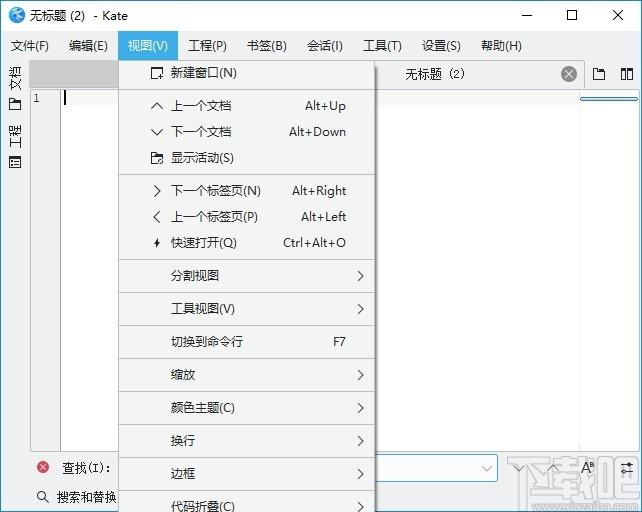Expand the 工具视图(V) submenu
The image size is (642, 512).
coord(246,309)
